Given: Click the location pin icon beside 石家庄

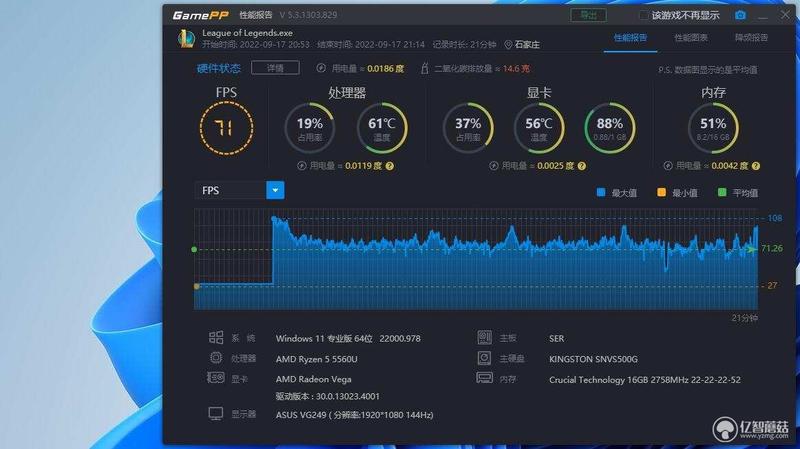Looking at the screenshot, I should click(x=508, y=45).
